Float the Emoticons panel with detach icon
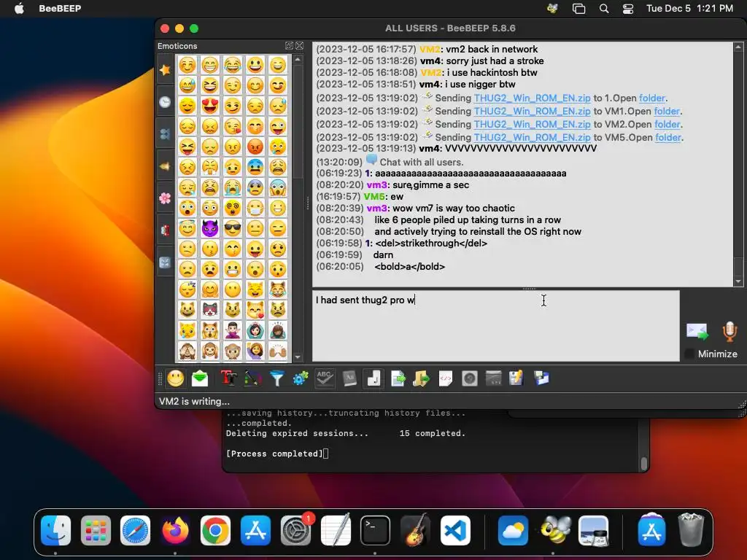747x560 pixels. coord(289,46)
